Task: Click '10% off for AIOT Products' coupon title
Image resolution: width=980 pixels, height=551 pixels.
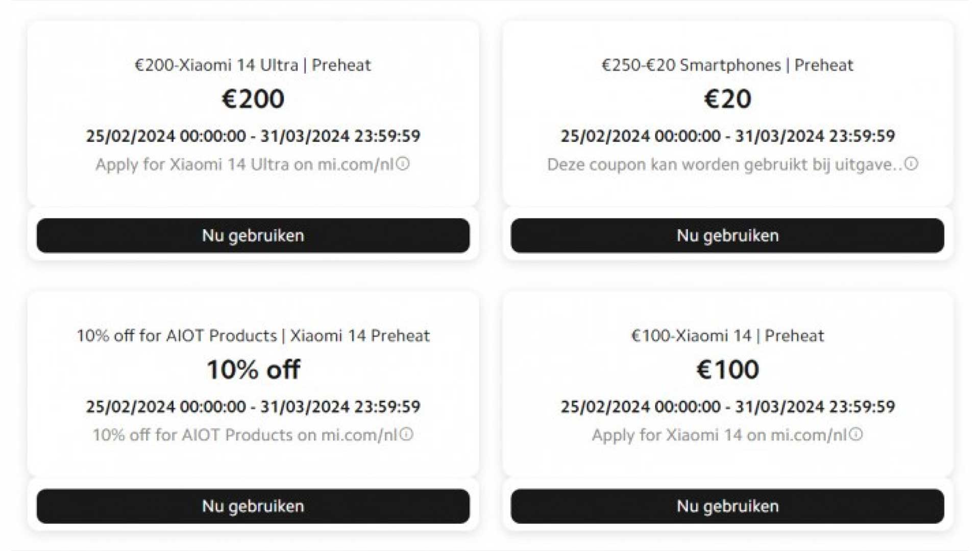Action: 253,336
